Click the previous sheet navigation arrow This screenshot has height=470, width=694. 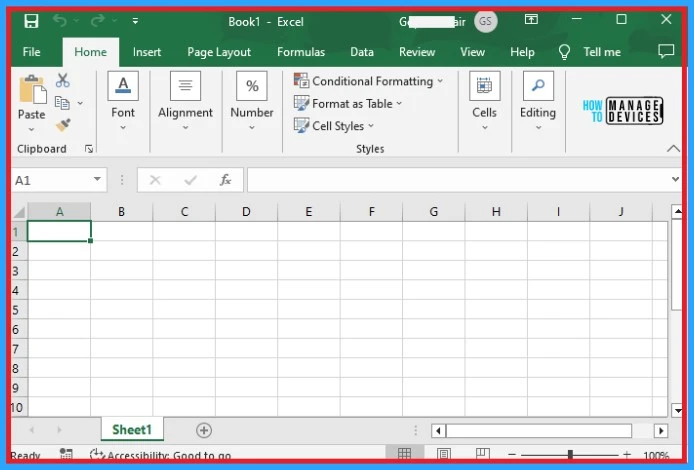coord(31,430)
